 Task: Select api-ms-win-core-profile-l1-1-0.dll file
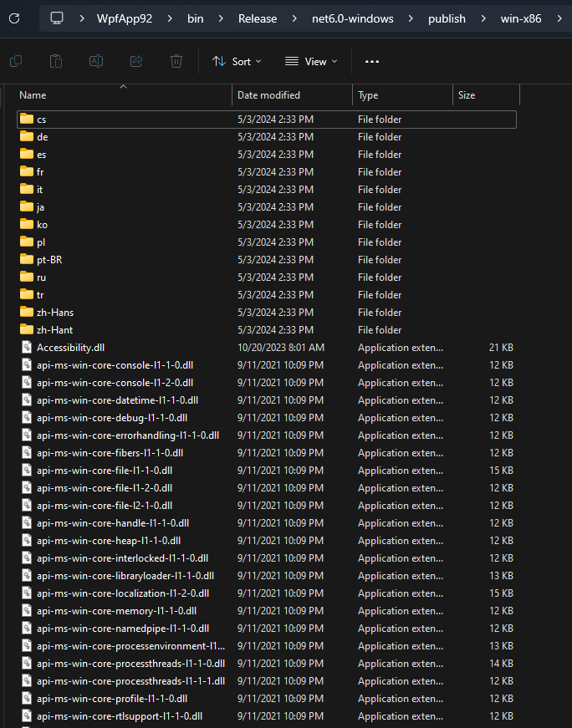tap(266, 698)
